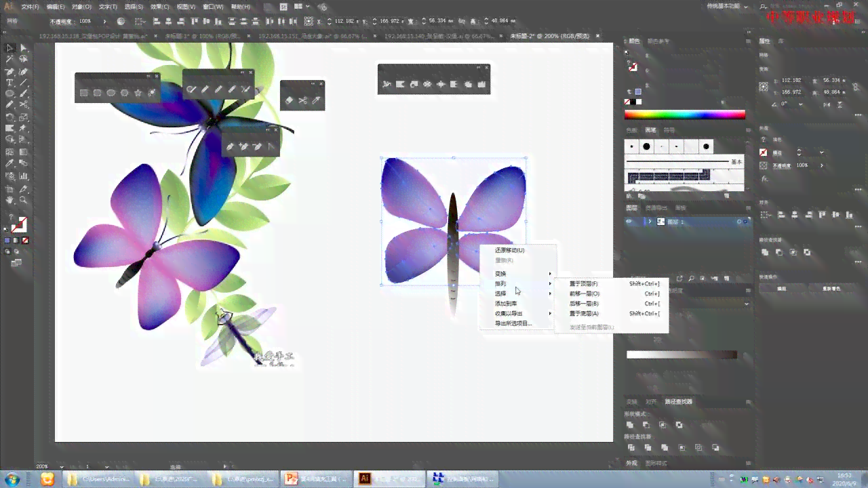Select the Eyedropper tool in the main toolbox
Viewport: 868px width, 488px height.
[x=10, y=163]
